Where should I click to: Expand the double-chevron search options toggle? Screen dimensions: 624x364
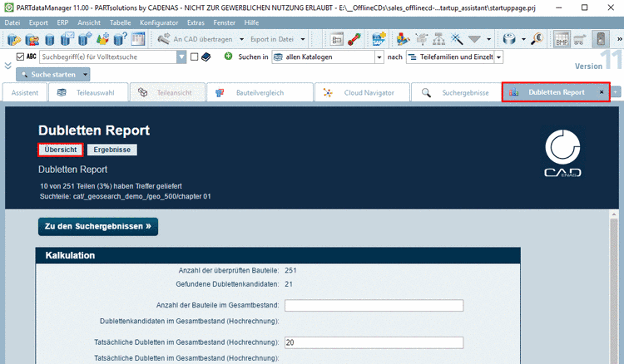pos(7,65)
